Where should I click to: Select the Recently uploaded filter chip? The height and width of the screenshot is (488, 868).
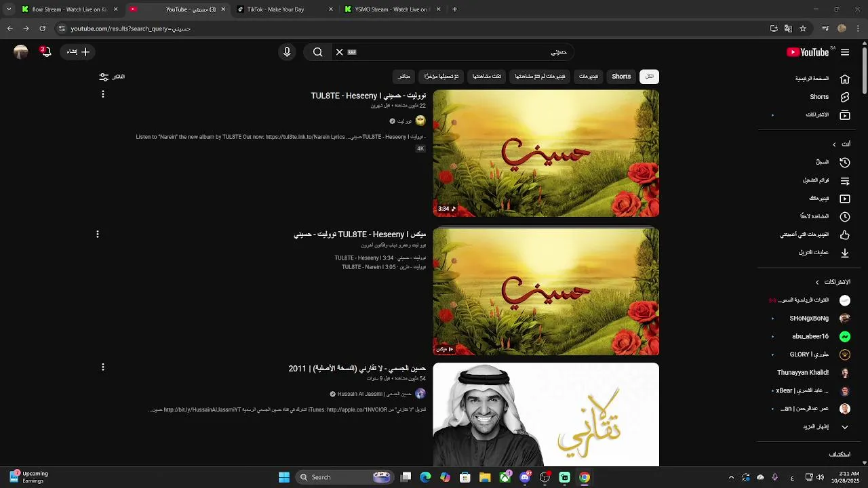tap(441, 77)
